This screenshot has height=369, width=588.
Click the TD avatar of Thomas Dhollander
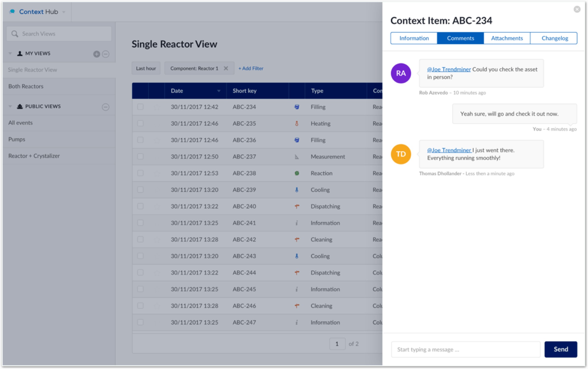[x=401, y=154]
